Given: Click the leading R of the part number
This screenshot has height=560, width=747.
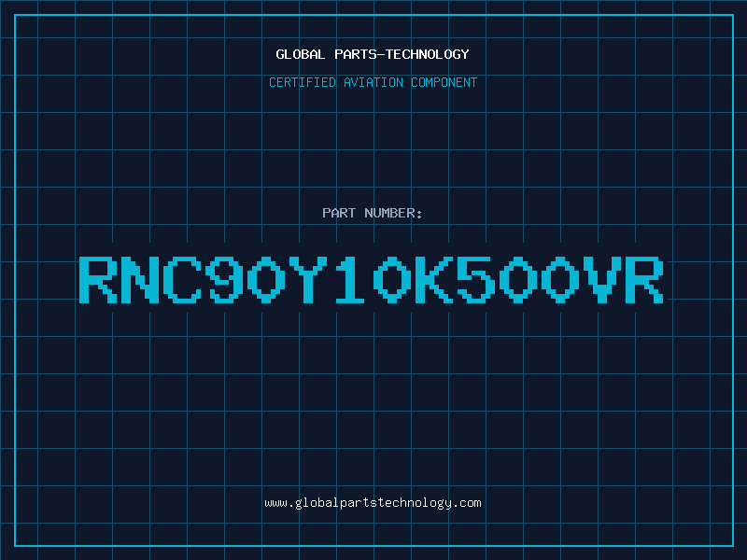Looking at the screenshot, I should pos(98,279).
